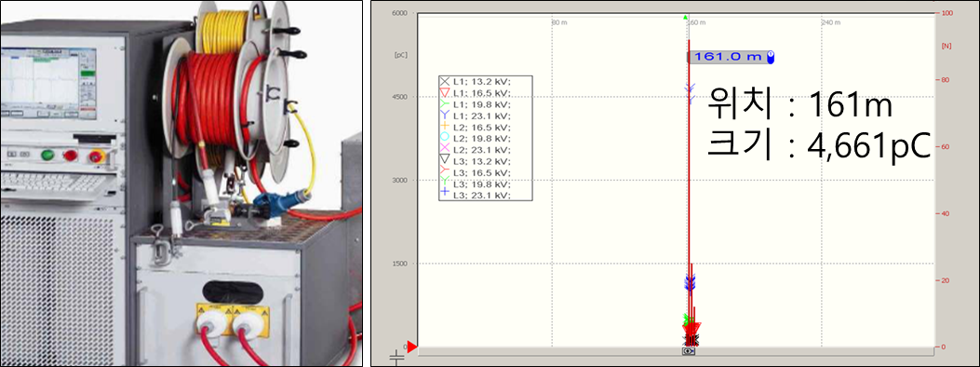Click the green L1; 19.8 kV legend marker
Image resolution: width=980 pixels, height=367 pixels.
click(444, 103)
